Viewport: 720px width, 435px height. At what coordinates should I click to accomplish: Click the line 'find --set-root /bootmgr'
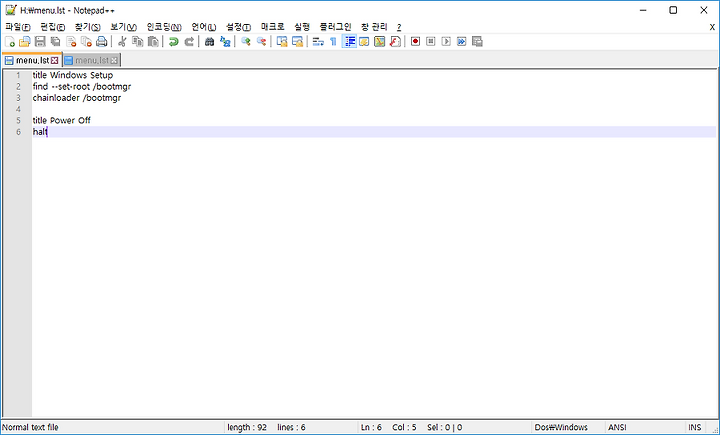tap(82, 86)
